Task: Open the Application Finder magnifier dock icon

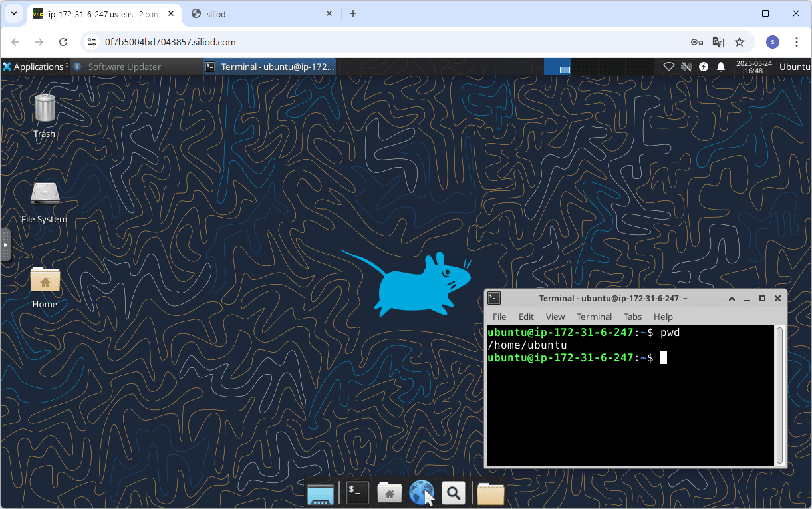Action: point(454,493)
